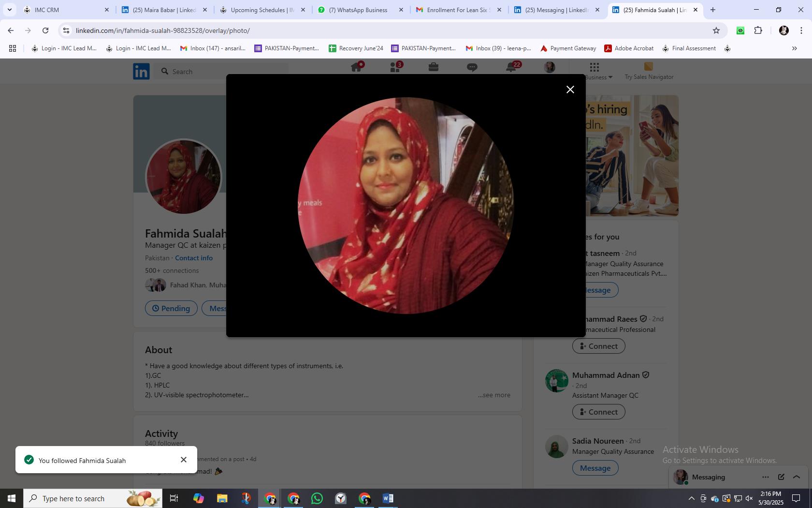Open Microsoft Word from taskbar

(x=388, y=498)
